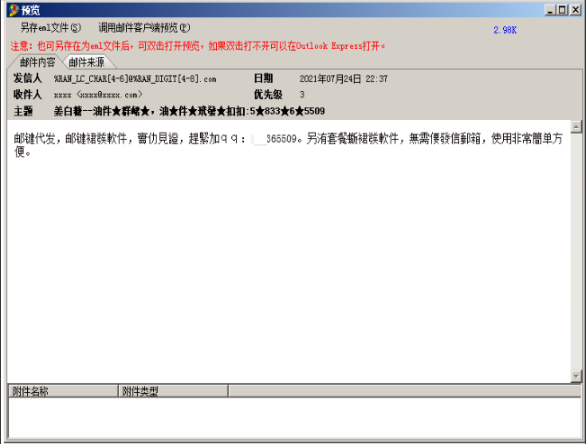The image size is (586, 444).
Task: Close the 预览 window
Action: [x=575, y=10]
